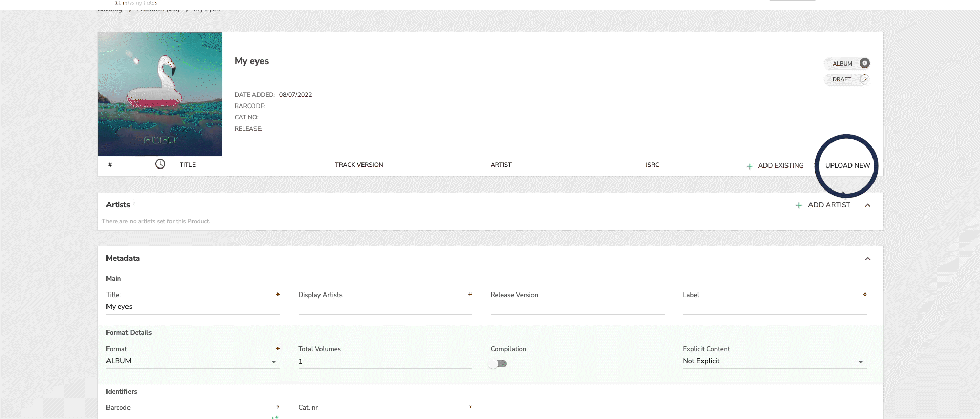This screenshot has width=980, height=419.
Task: Open the Explicit Content dropdown
Action: [774, 361]
